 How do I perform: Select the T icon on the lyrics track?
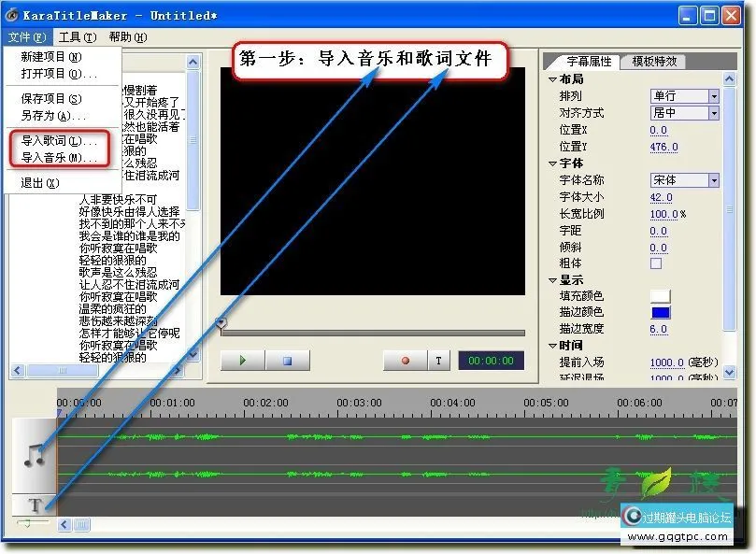tap(34, 504)
